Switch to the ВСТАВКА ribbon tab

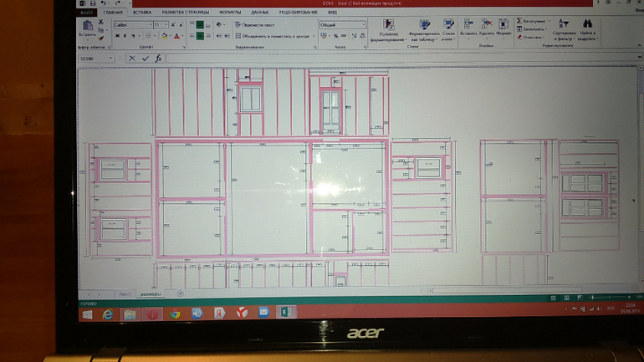pos(141,13)
